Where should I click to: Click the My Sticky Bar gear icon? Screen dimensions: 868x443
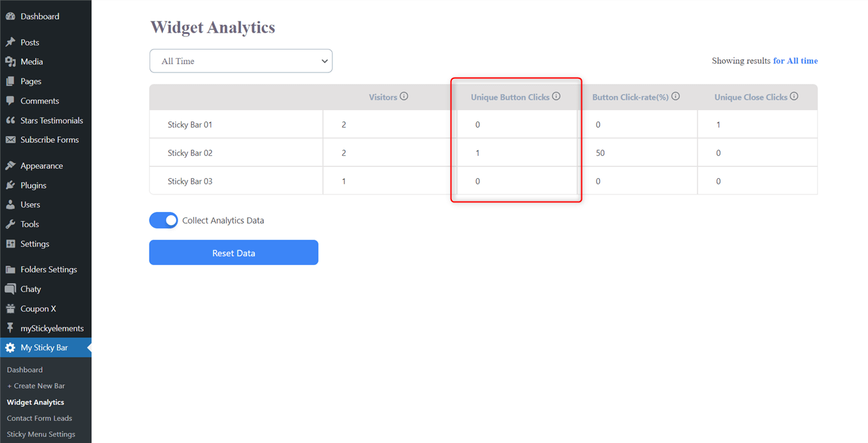pyautogui.click(x=9, y=347)
